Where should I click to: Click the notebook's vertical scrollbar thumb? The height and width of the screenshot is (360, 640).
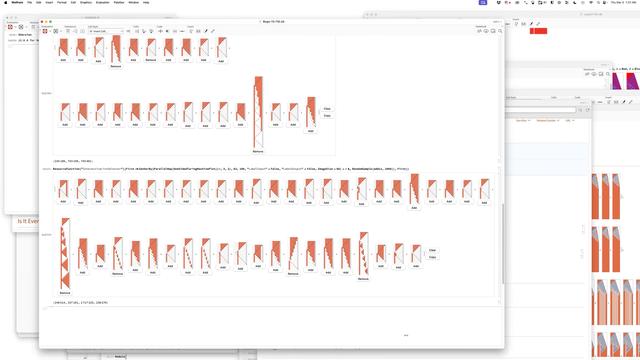503,243
